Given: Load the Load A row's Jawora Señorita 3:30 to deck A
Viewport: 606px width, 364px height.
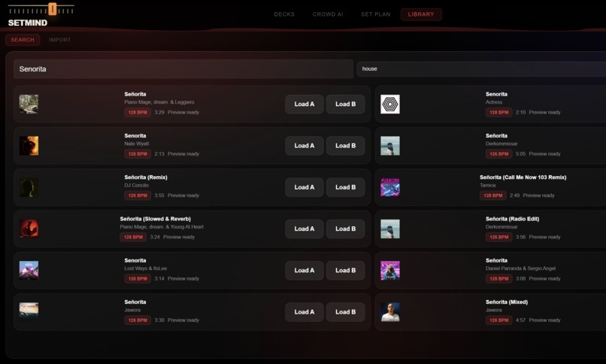Looking at the screenshot, I should (x=305, y=312).
